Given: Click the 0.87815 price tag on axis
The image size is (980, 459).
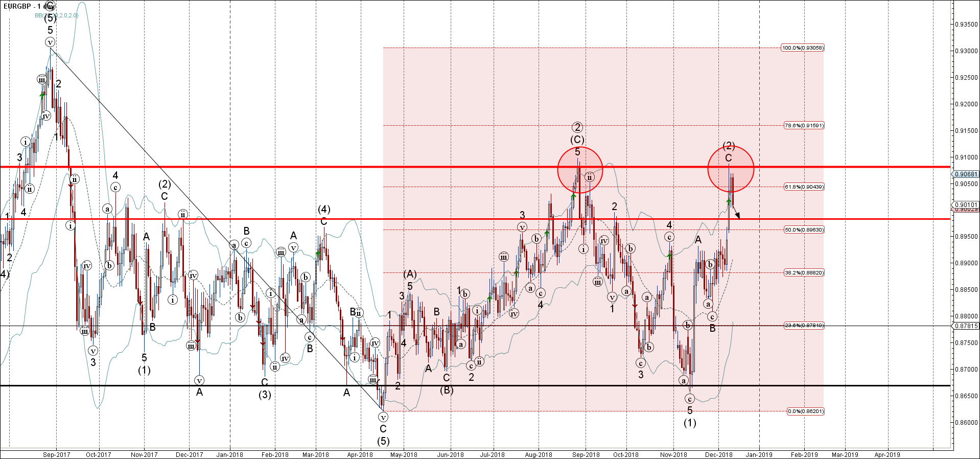Looking at the screenshot, I should [x=966, y=326].
